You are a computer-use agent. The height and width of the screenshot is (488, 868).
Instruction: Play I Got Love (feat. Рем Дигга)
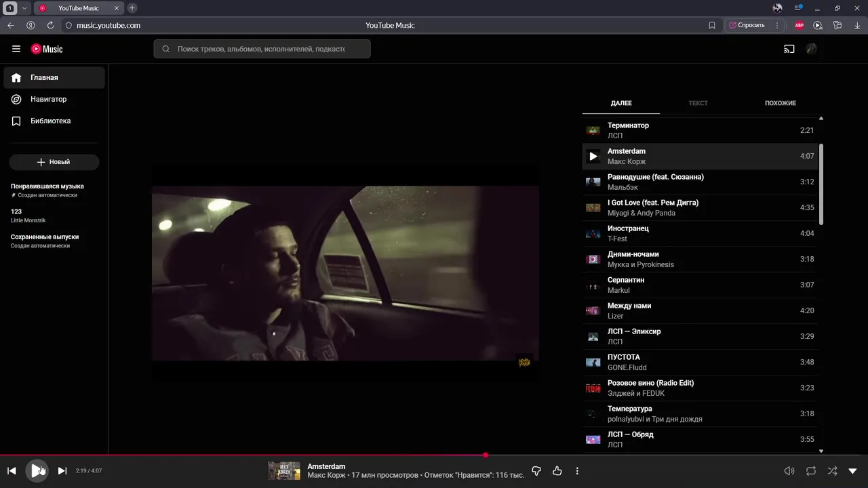[701, 207]
